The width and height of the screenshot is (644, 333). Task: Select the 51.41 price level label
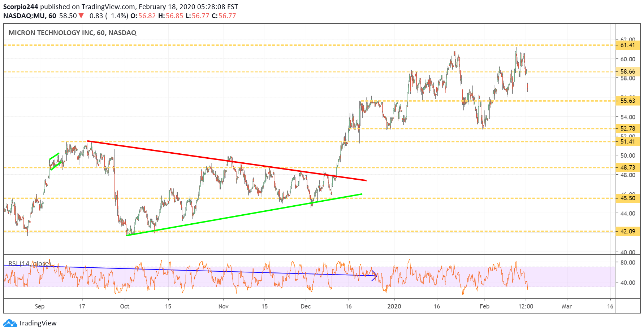click(628, 141)
